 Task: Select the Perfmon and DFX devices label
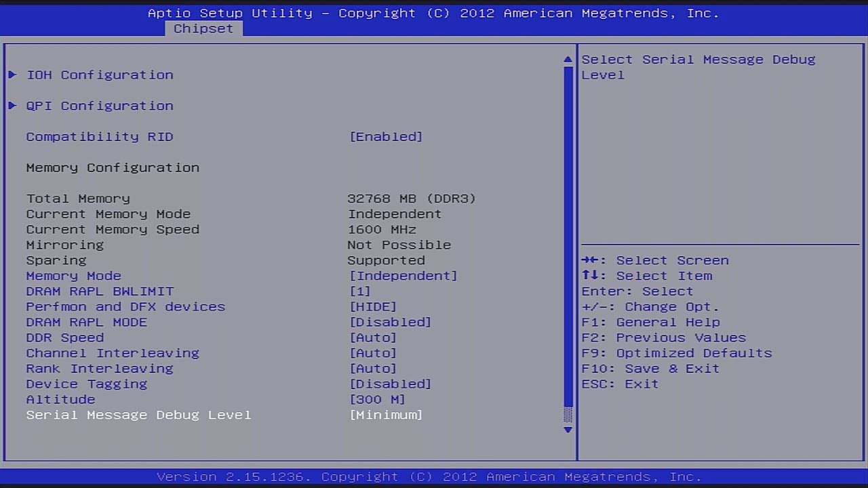pos(125,307)
